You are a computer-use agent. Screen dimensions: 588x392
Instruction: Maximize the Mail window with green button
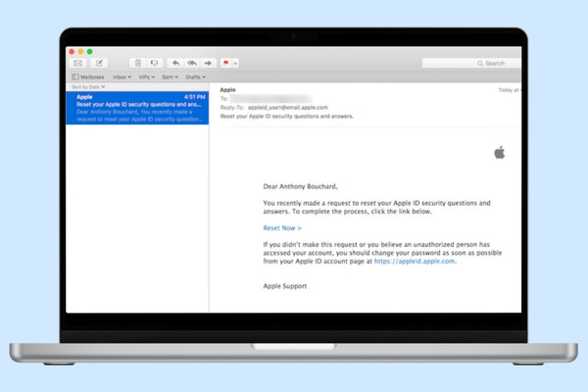(x=89, y=51)
